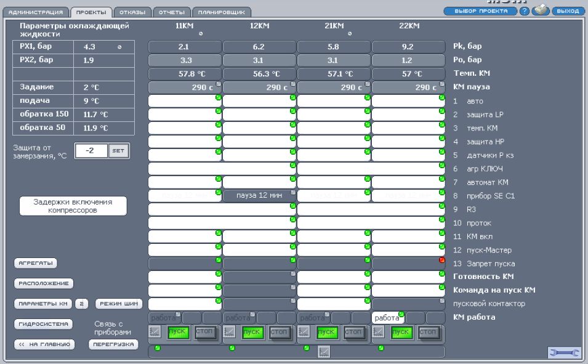Open the trend chart icon for 22KM
Image resolution: width=588 pixels, height=364 pixels.
point(378,332)
